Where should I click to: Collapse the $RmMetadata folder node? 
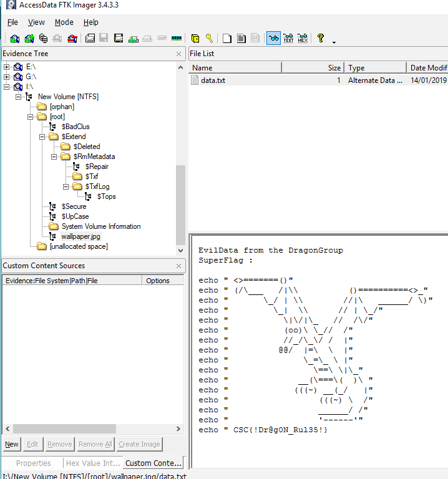[x=54, y=157]
